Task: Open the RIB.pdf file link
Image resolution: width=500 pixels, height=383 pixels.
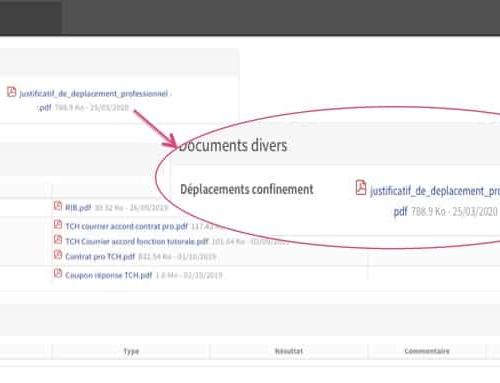Action: pos(78,208)
